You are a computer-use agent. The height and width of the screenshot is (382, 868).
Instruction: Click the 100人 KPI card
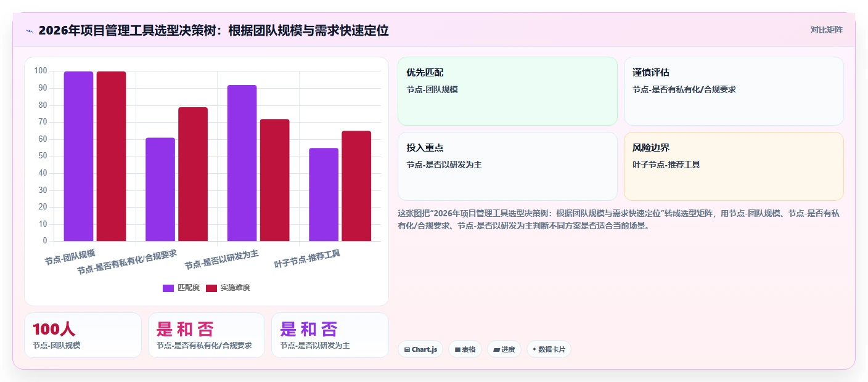83,335
